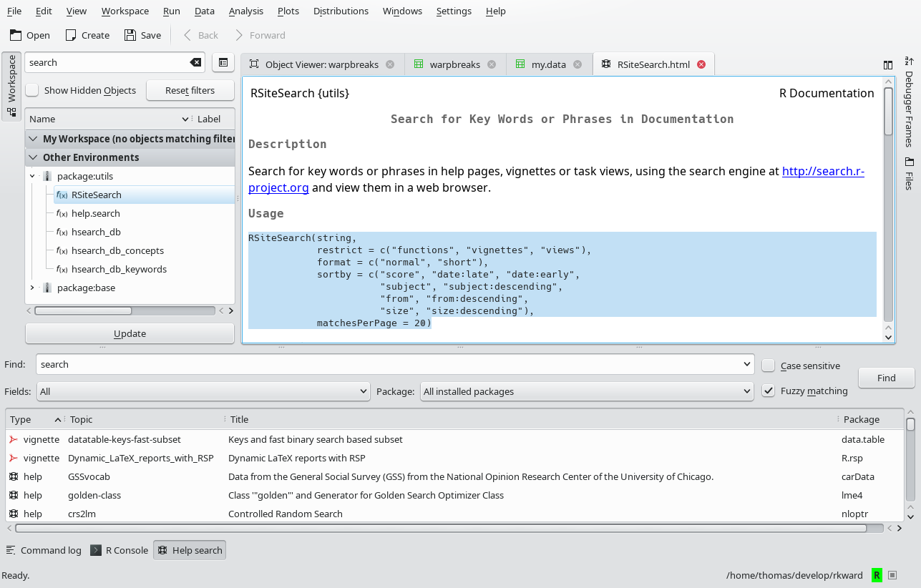Click the Save disk icon
The width and height of the screenshot is (921, 588).
tap(130, 35)
